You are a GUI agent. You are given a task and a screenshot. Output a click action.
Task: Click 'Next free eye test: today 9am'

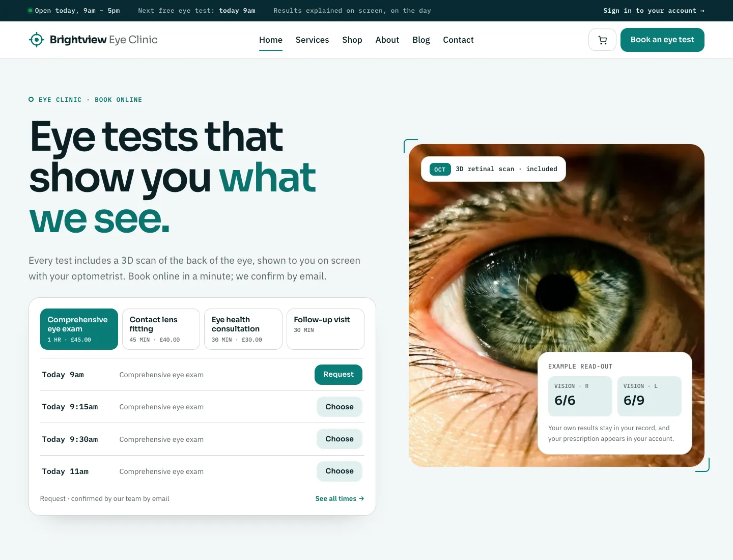coord(196,11)
